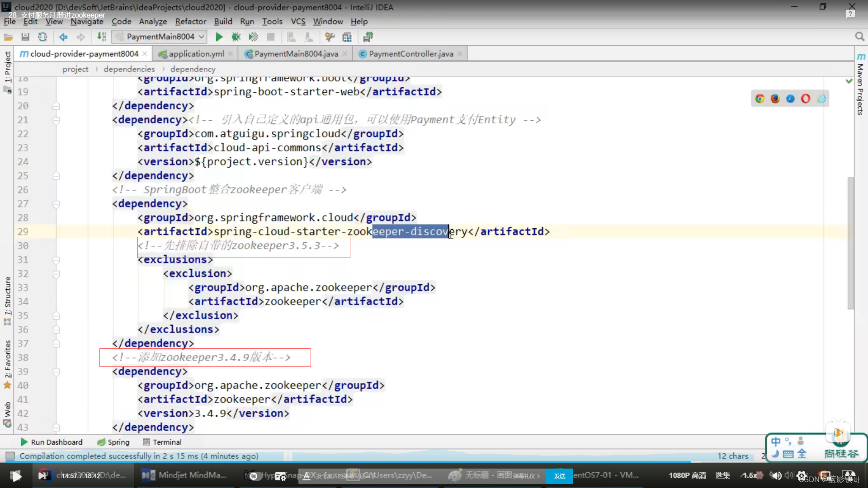Click the Save All toolbar icon
The width and height of the screenshot is (868, 488).
(25, 37)
